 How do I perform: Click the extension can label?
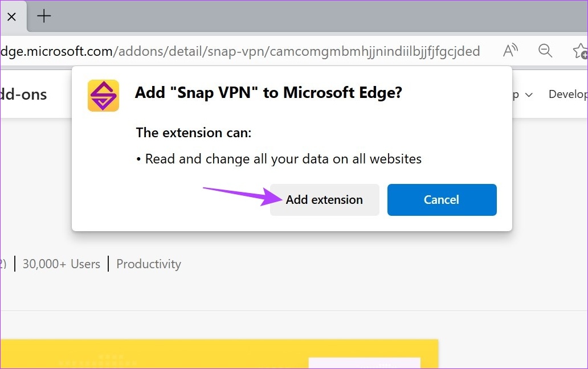[x=194, y=133]
